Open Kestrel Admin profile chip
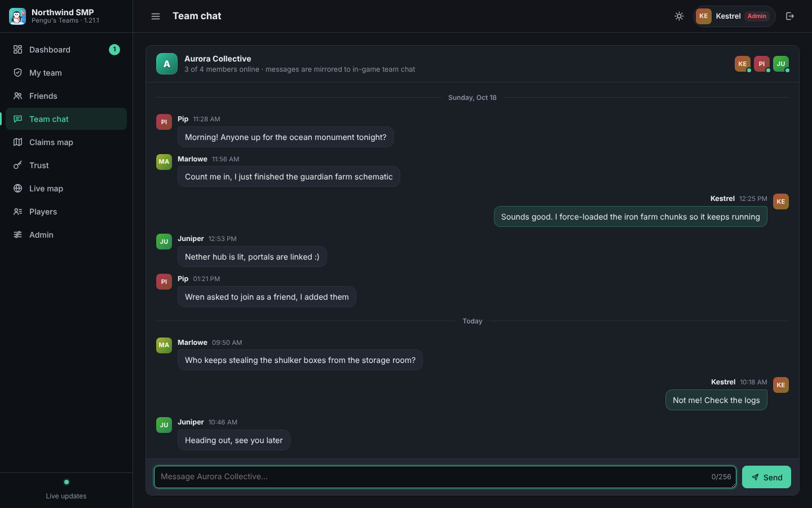The height and width of the screenshot is (508, 812). 734,16
